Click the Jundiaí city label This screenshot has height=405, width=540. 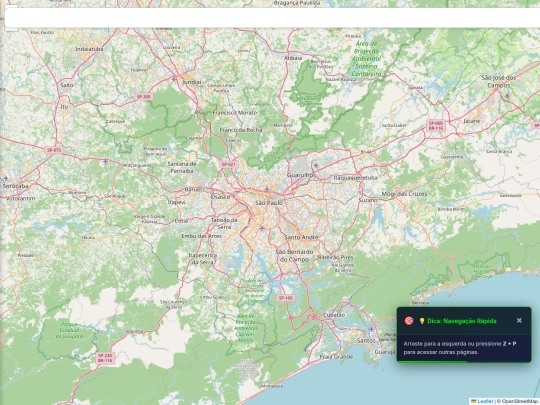pyautogui.click(x=191, y=82)
